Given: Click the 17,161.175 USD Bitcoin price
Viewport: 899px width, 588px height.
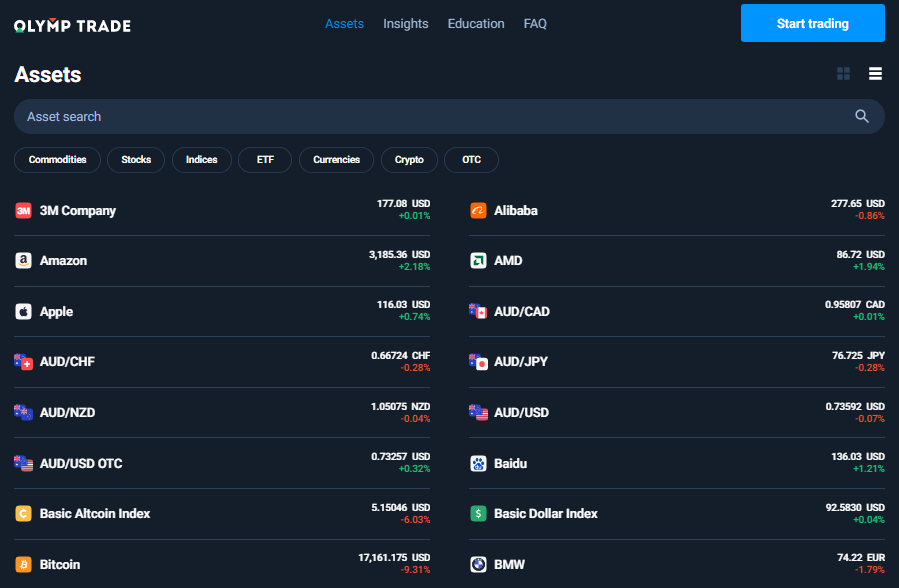Looking at the screenshot, I should point(394,558).
